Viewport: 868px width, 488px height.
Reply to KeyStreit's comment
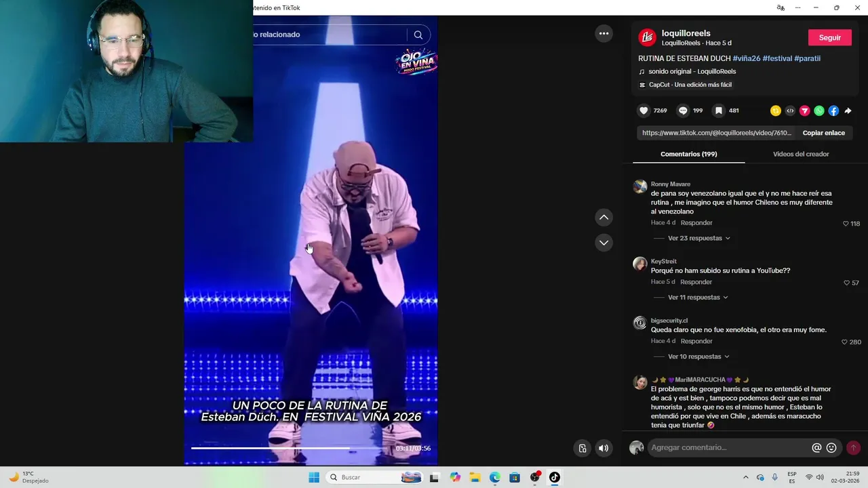[696, 282]
